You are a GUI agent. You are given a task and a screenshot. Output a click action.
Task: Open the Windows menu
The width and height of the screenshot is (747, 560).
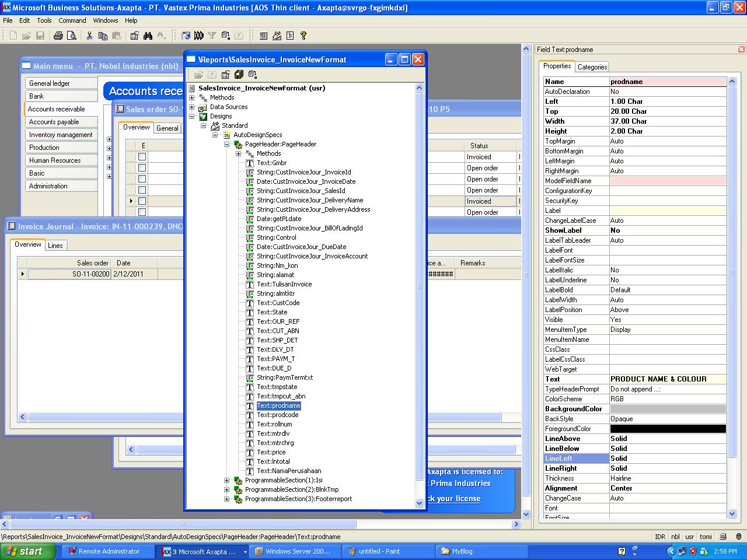point(106,20)
